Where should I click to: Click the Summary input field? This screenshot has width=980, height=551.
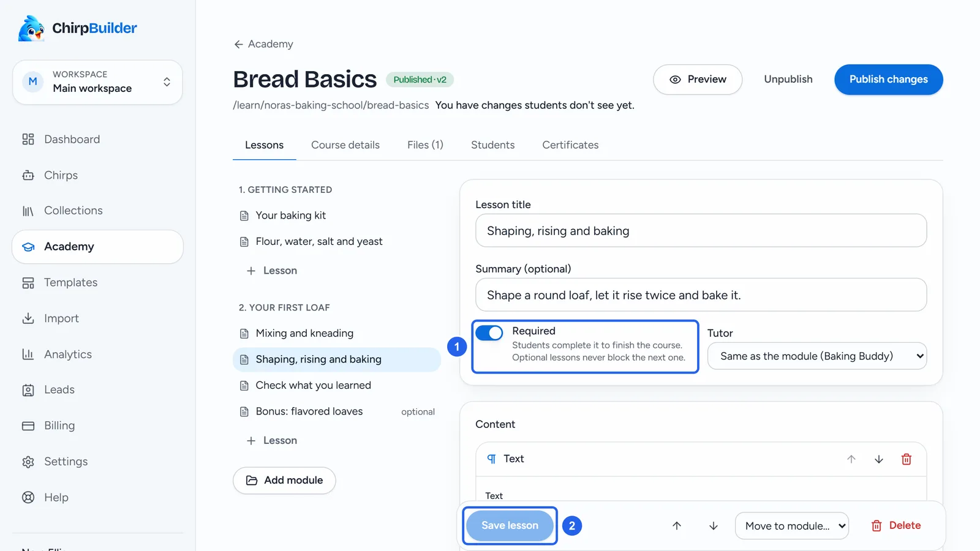701,295
